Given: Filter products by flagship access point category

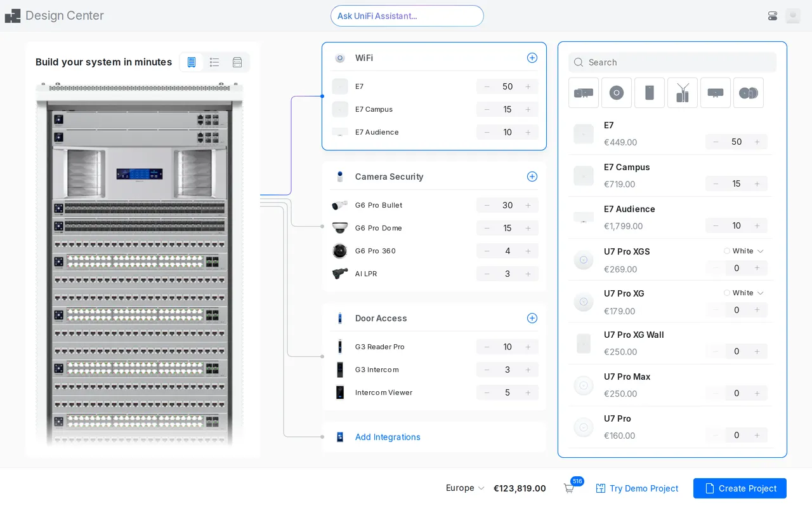Looking at the screenshot, I should [x=584, y=93].
